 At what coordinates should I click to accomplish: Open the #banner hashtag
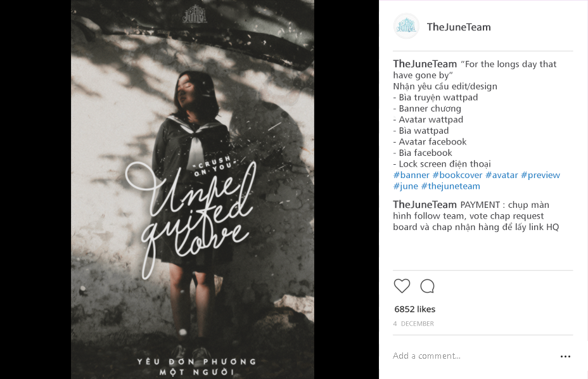tap(411, 175)
